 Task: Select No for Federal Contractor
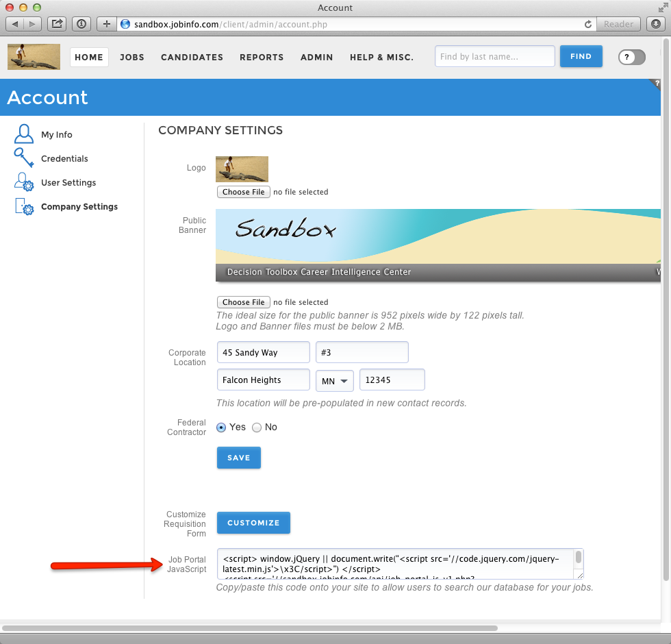[257, 428]
